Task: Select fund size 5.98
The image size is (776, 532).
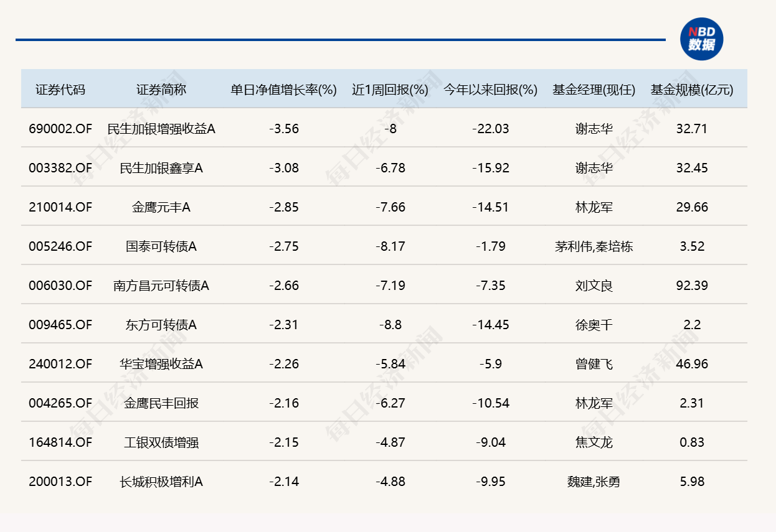Action: (x=692, y=482)
